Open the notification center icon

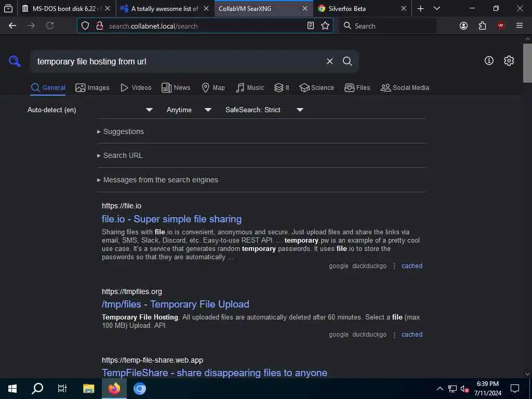click(515, 389)
